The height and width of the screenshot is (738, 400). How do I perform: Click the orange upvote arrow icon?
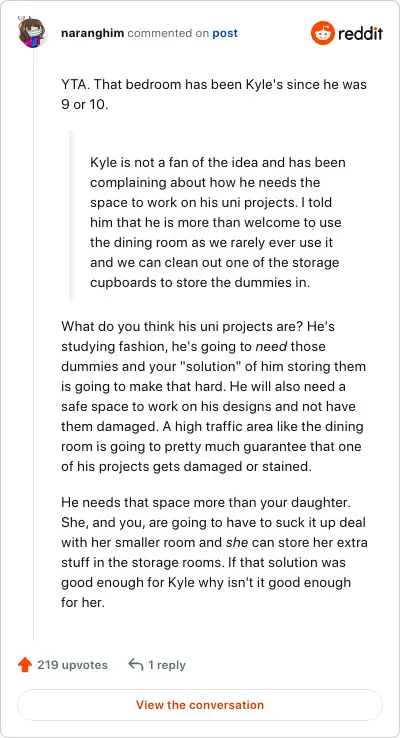pyautogui.click(x=24, y=665)
